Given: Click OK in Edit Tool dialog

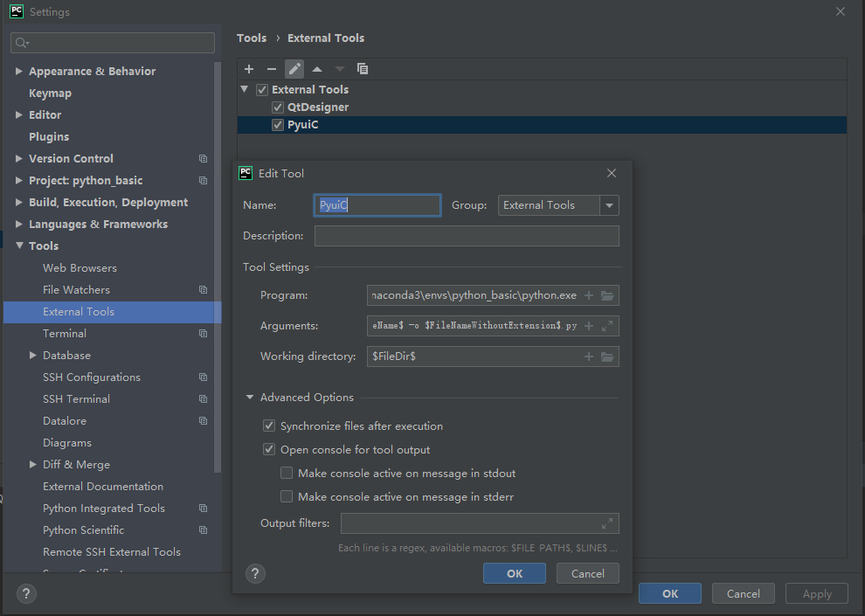Looking at the screenshot, I should (x=515, y=573).
